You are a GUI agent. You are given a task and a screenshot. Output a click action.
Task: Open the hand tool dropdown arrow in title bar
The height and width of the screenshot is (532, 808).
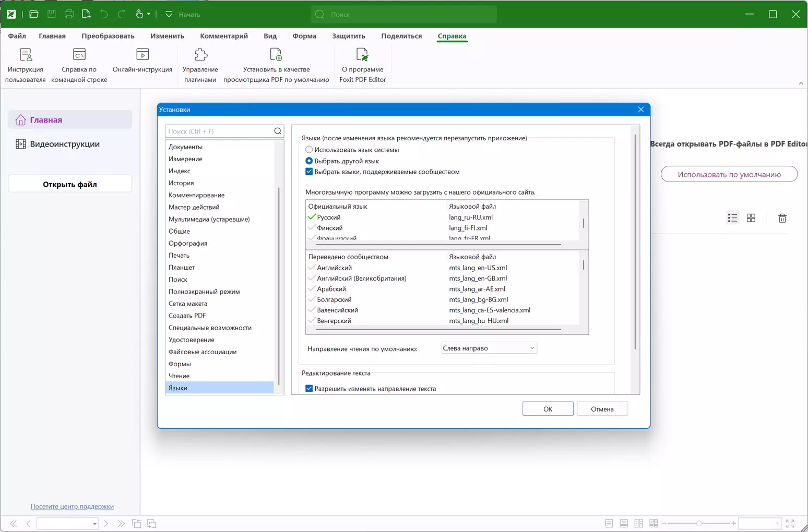click(149, 14)
